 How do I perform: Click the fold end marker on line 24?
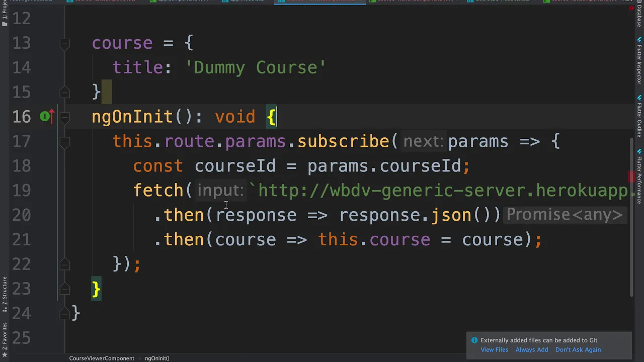[x=64, y=313]
